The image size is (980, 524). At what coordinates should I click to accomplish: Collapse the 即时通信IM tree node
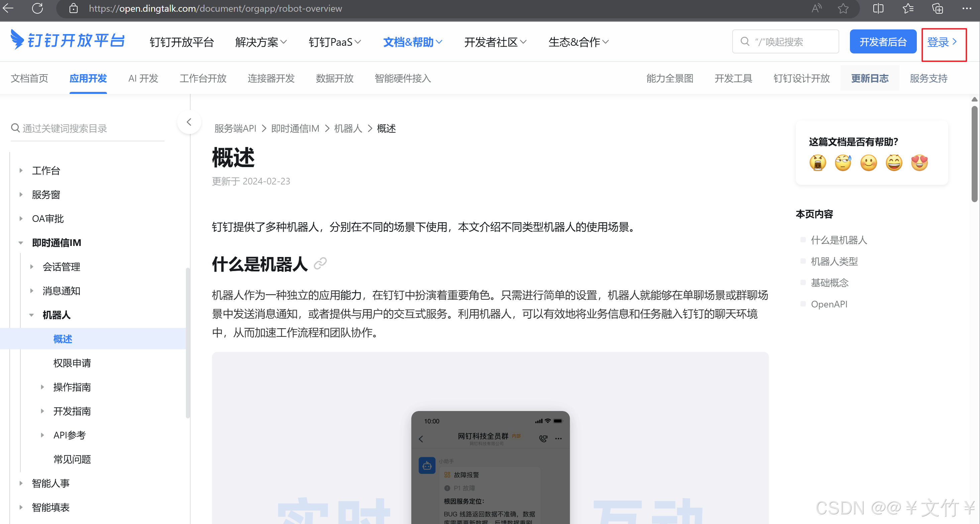click(21, 243)
